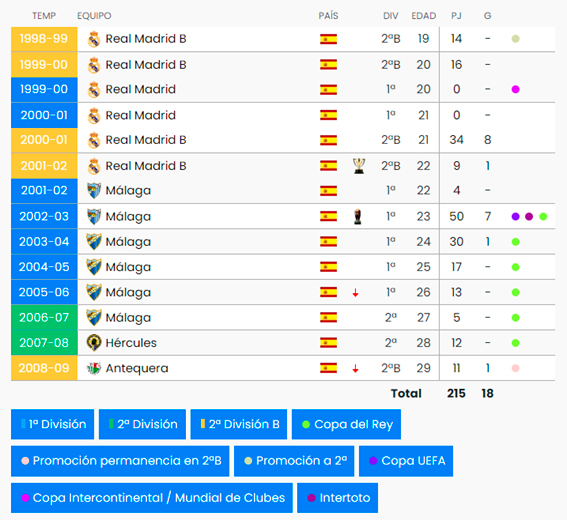Click the 34 matches value in 2000-01 row
This screenshot has height=520, width=567.
[x=456, y=140]
